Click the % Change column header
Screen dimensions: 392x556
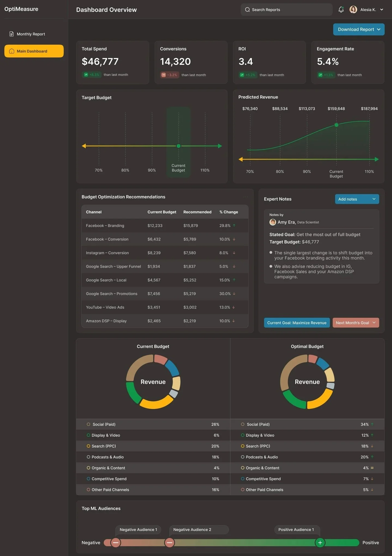[229, 212]
